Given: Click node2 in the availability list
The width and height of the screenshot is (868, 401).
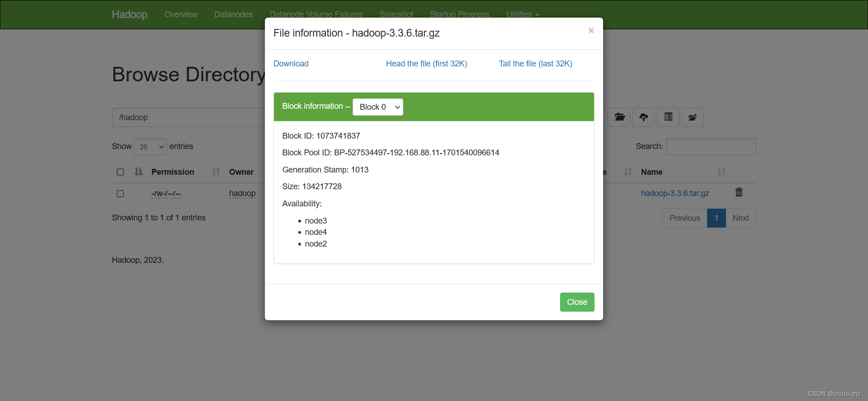Looking at the screenshot, I should click(316, 244).
